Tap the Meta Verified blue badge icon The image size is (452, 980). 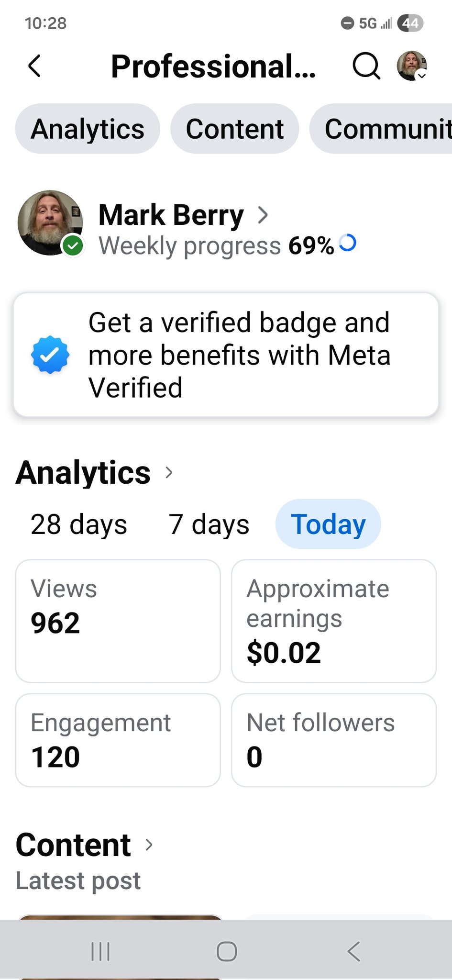click(50, 355)
